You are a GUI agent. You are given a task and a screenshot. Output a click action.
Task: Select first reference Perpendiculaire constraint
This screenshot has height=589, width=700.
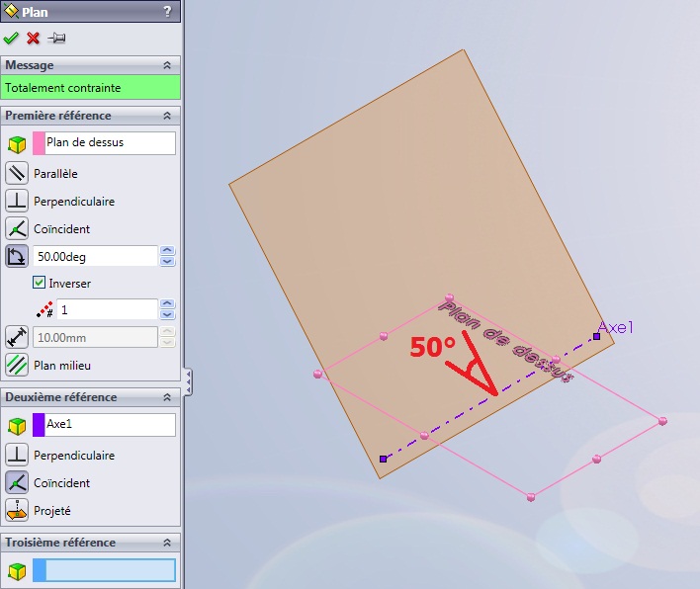[x=17, y=201]
